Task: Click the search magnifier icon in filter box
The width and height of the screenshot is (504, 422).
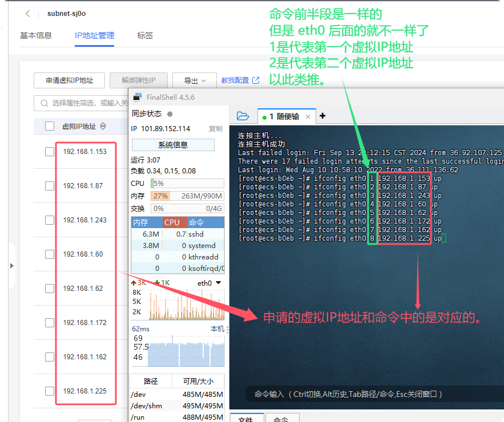Action: click(43, 103)
